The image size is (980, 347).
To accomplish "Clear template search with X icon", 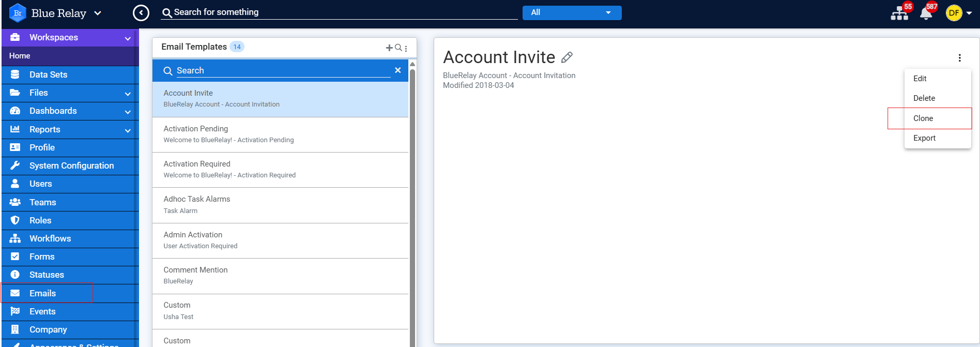I will coord(398,70).
